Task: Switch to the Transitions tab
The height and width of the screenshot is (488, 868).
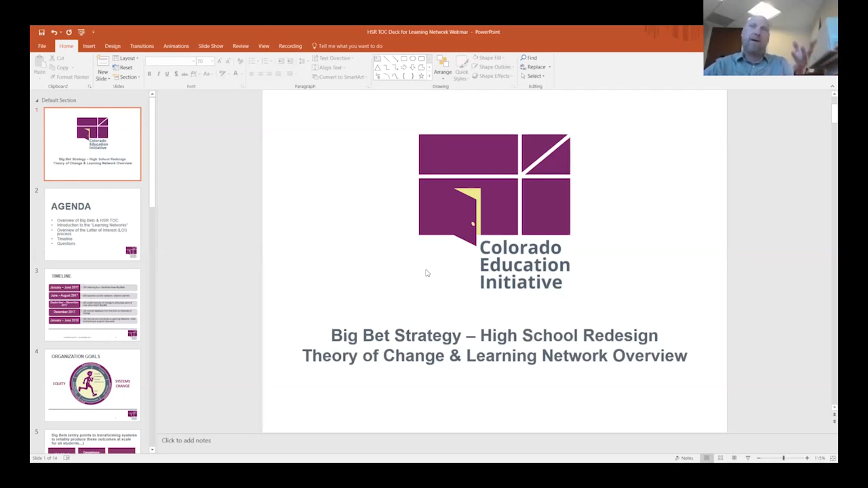Action: click(142, 46)
